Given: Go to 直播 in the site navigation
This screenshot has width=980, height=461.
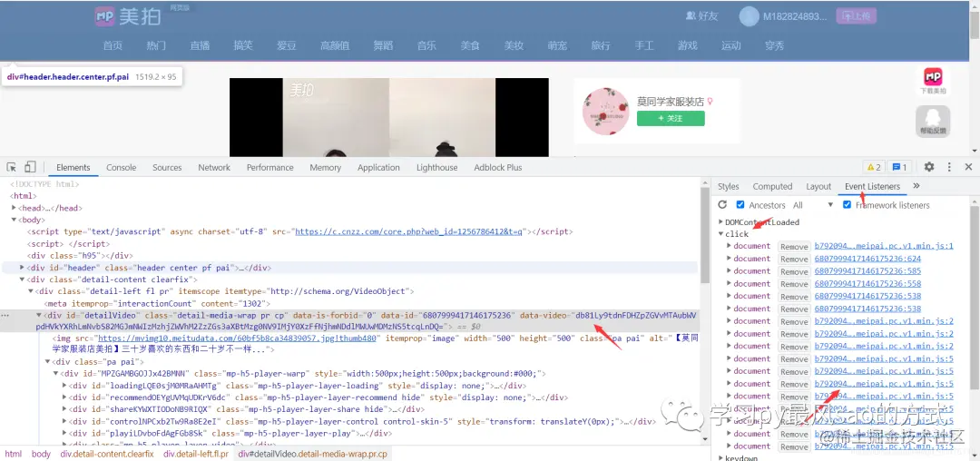Looking at the screenshot, I should (200, 45).
